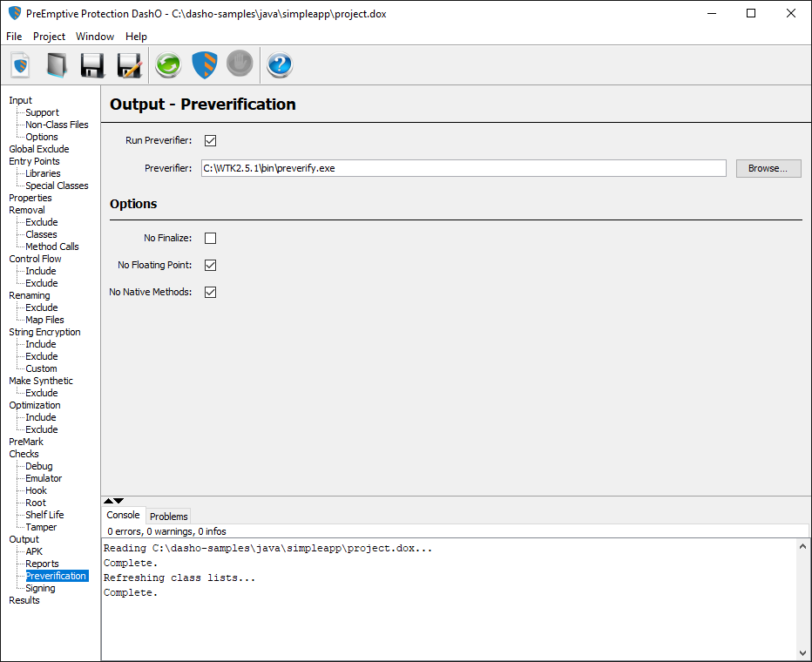
Task: Select Map Files under Renaming
Action: coord(45,320)
